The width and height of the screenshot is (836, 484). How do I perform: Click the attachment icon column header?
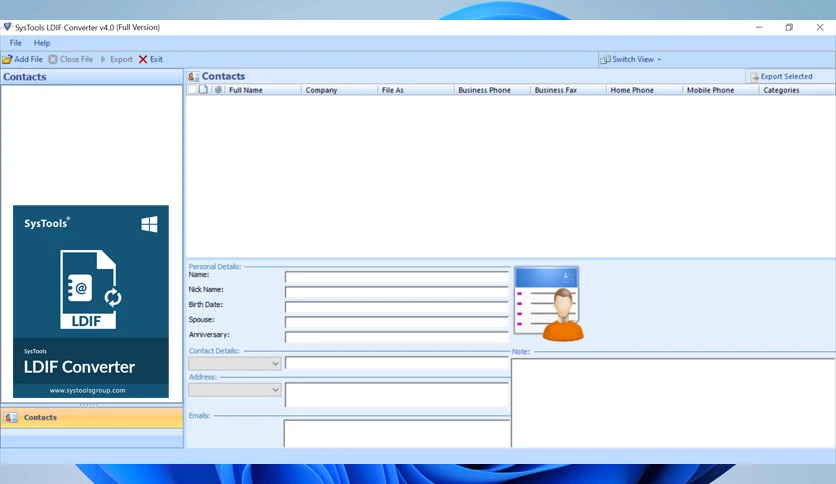(x=218, y=90)
